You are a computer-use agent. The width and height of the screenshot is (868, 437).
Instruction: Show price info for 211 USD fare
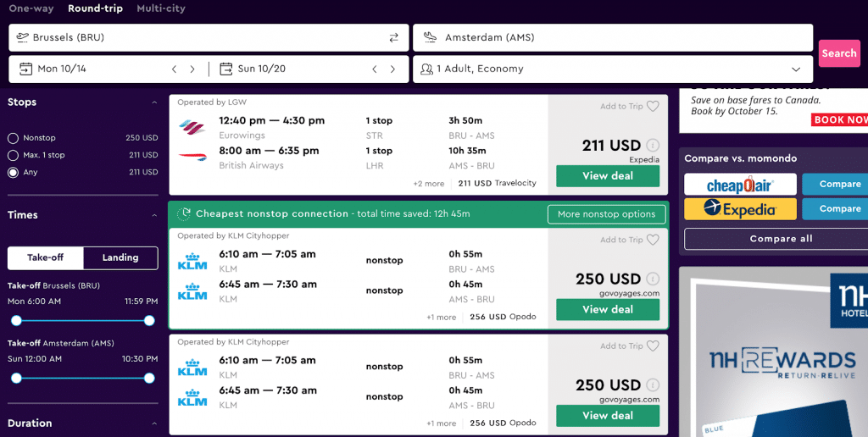click(653, 146)
